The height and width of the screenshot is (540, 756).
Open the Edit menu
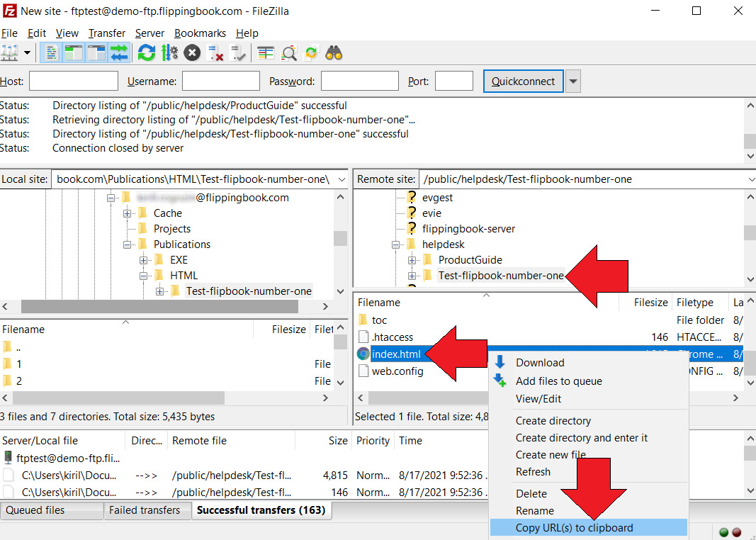(x=37, y=33)
